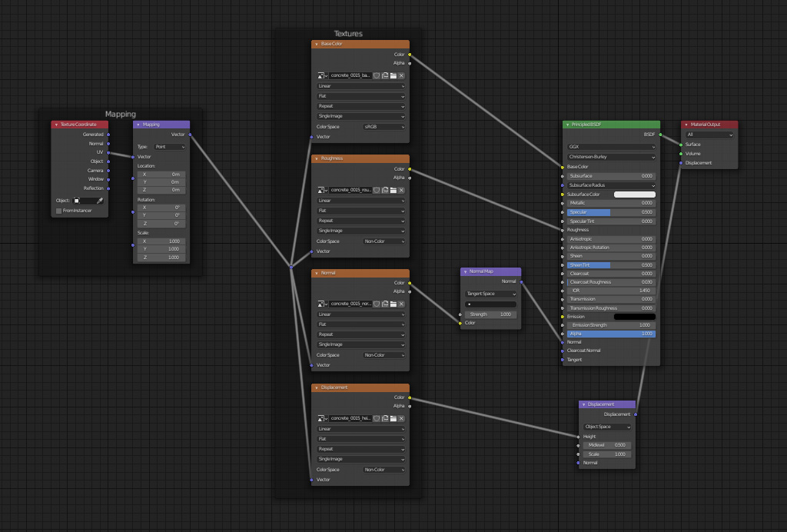Image resolution: width=787 pixels, height=532 pixels.
Task: Toggle fake user shield on Roughness image
Action: [377, 190]
